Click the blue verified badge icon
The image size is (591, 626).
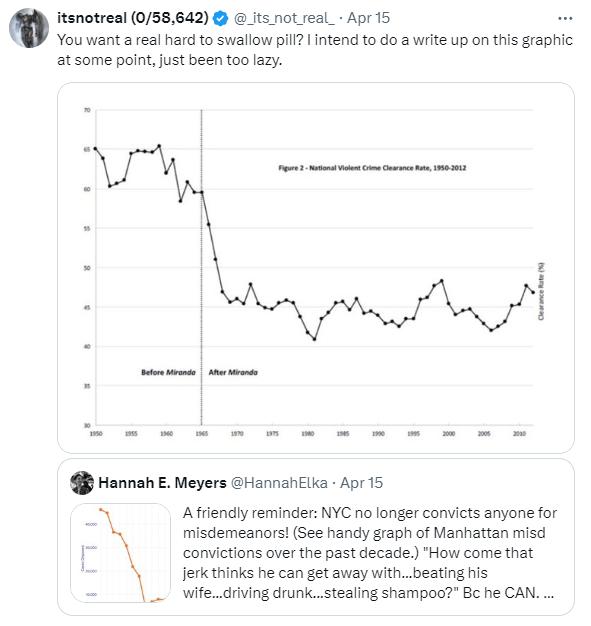click(220, 18)
